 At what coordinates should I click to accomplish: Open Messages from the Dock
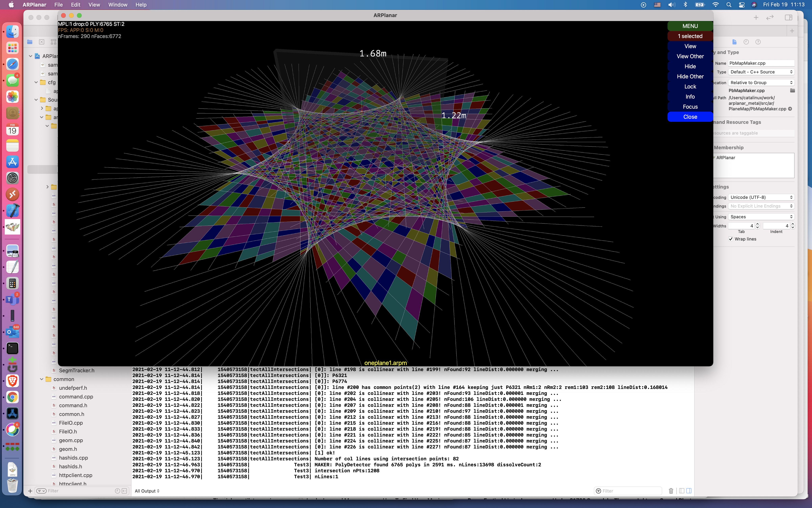coord(12,81)
